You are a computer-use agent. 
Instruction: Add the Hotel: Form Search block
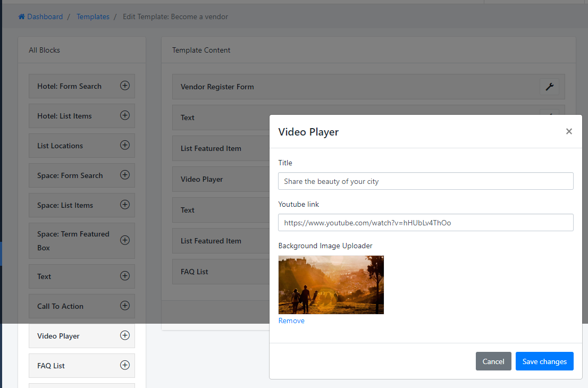[x=125, y=86]
